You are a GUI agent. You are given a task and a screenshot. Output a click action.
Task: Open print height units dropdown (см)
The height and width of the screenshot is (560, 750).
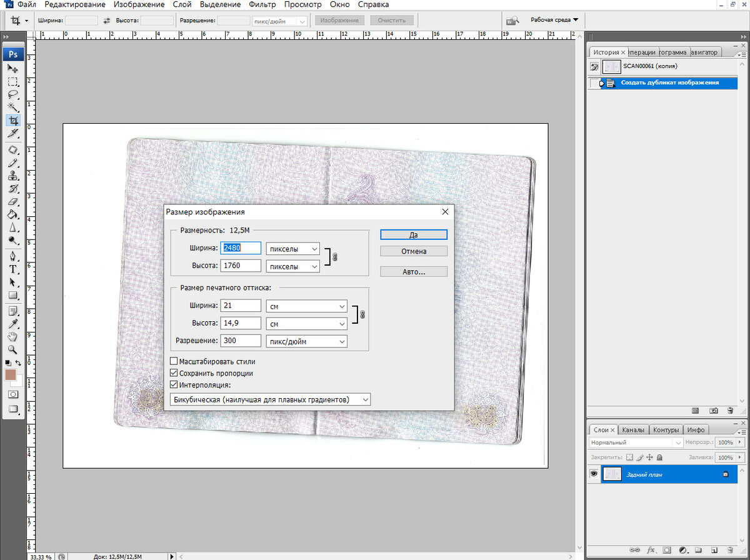point(306,324)
